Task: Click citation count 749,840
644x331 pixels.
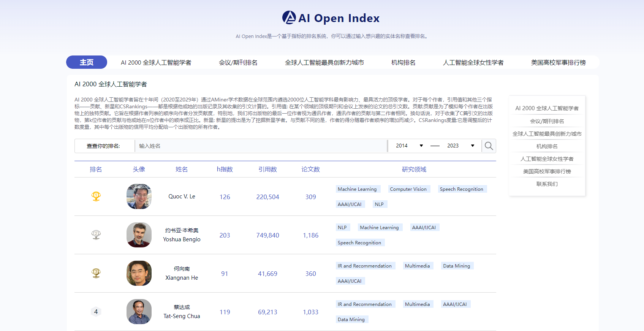Action: [268, 235]
